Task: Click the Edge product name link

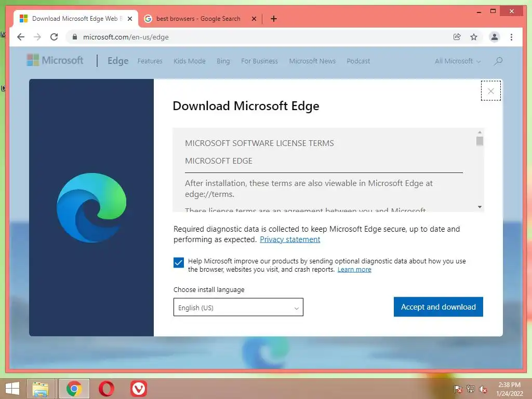Action: [x=118, y=61]
